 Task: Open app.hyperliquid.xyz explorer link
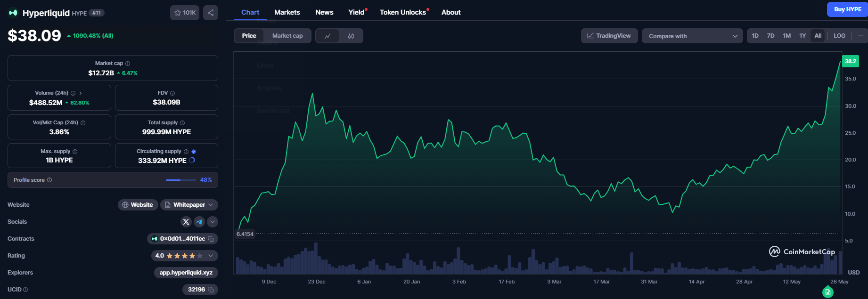click(x=186, y=273)
